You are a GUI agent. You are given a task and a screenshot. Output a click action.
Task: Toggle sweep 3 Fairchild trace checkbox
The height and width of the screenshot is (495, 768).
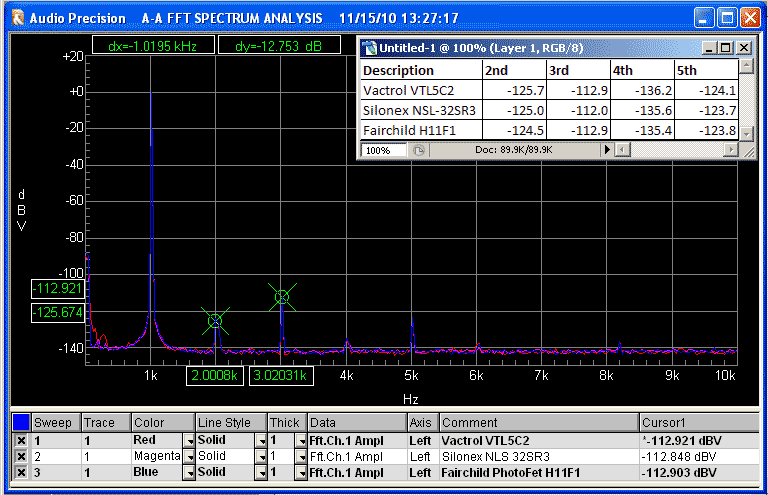click(x=21, y=472)
